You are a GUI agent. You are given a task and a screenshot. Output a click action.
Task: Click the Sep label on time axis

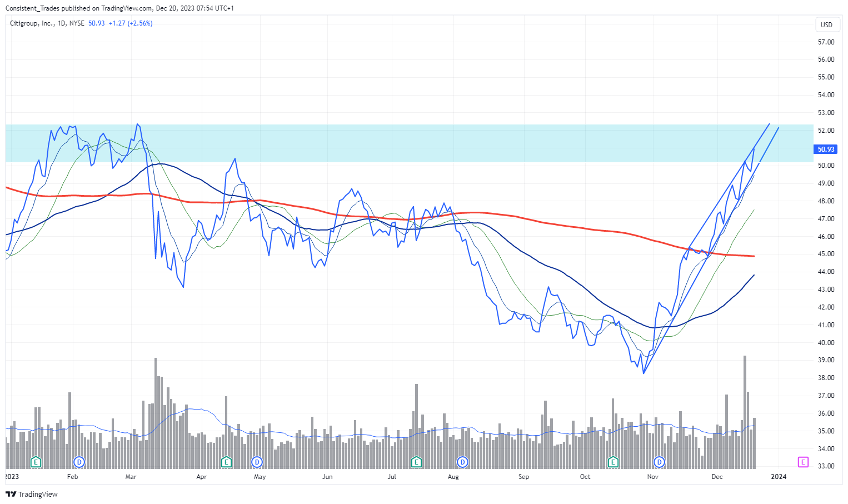[x=523, y=477]
